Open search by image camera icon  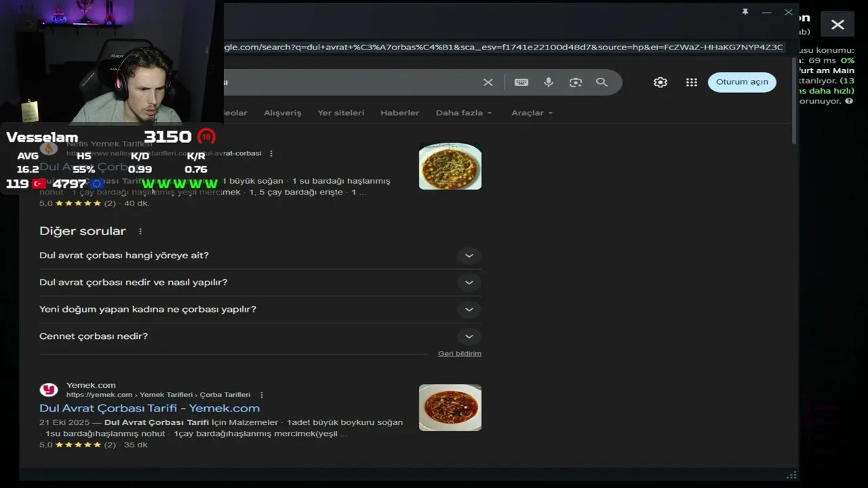(x=576, y=82)
